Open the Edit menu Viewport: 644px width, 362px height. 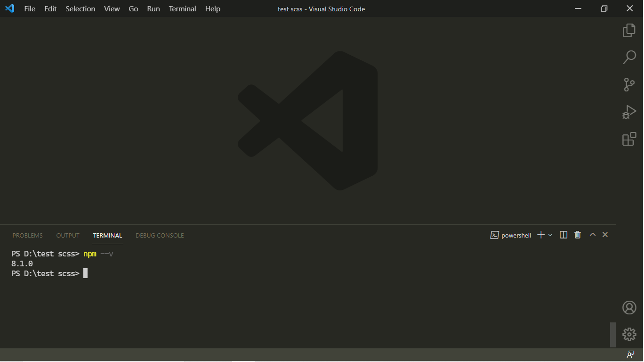[x=50, y=8]
